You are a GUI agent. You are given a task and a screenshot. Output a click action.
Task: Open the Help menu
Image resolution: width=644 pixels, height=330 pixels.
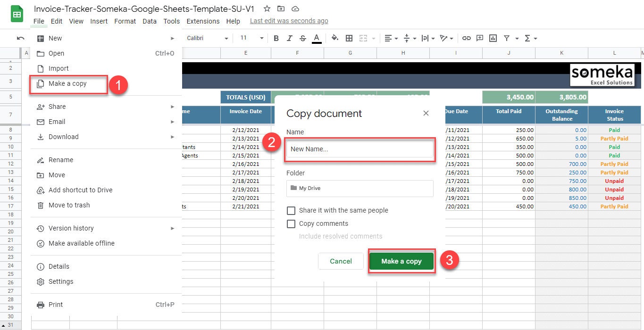pos(233,21)
